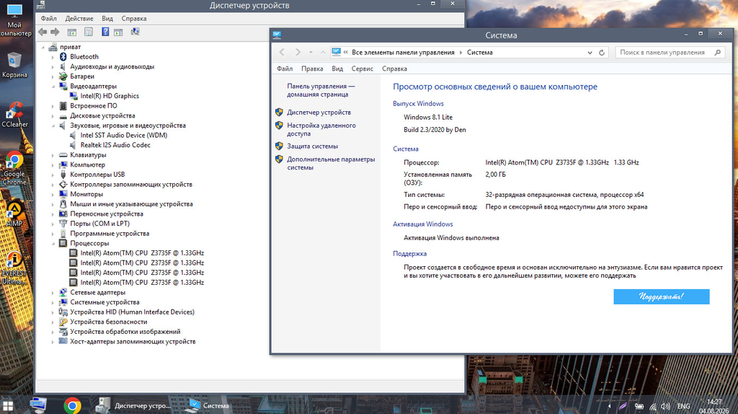The image size is (738, 414).
Task: Collapse Звуковые, игровые и видеоустройства node
Action: (53, 126)
